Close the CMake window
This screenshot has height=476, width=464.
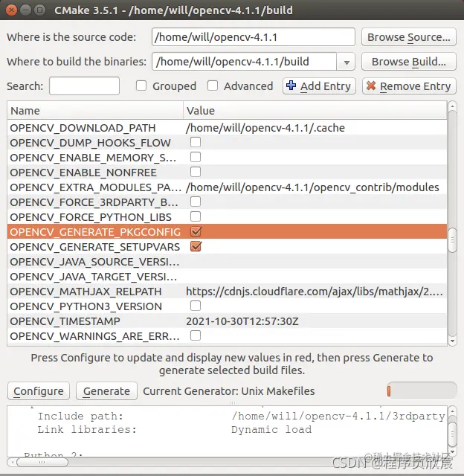pyautogui.click(x=12, y=10)
